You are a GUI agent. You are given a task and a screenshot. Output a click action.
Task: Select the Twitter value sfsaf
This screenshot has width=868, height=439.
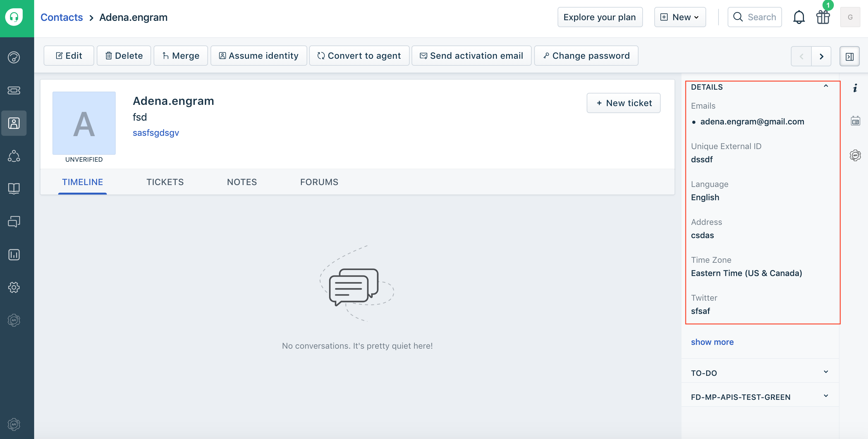pos(700,311)
